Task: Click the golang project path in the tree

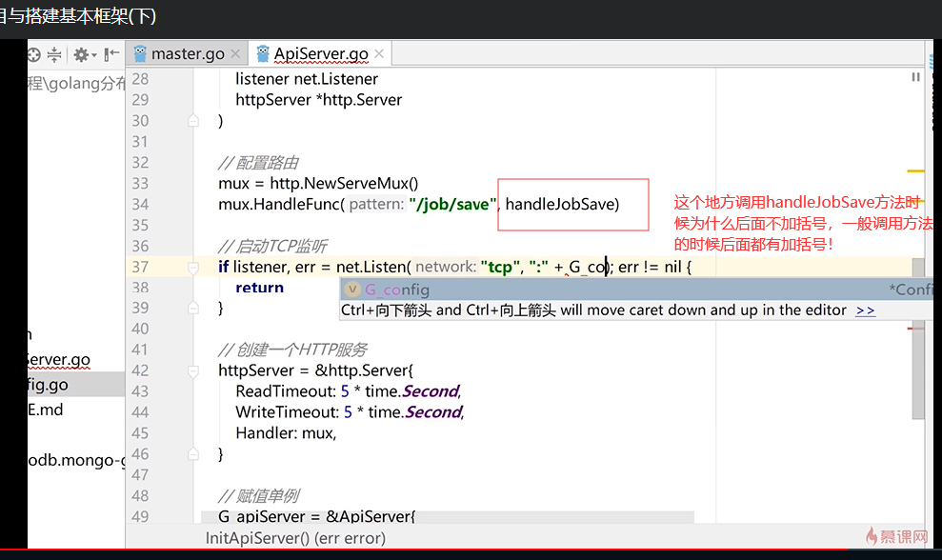Action: (76, 83)
